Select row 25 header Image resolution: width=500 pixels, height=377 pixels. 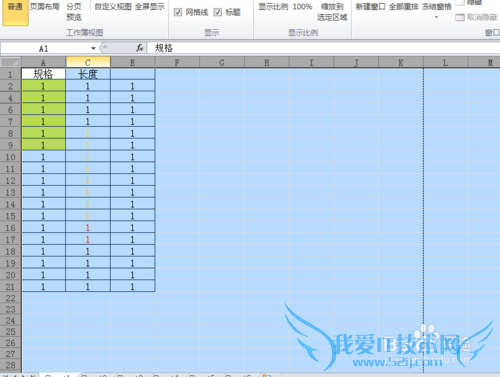(x=11, y=332)
